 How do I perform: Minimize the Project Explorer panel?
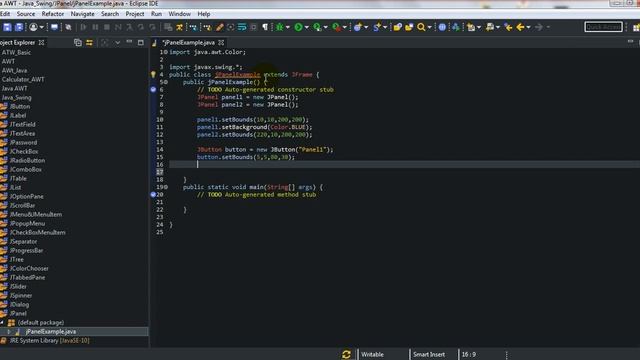pyautogui.click(x=129, y=42)
